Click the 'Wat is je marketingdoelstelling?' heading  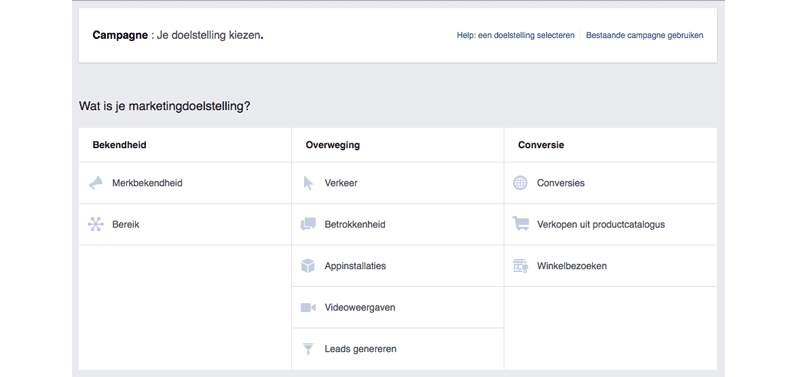[x=164, y=107]
